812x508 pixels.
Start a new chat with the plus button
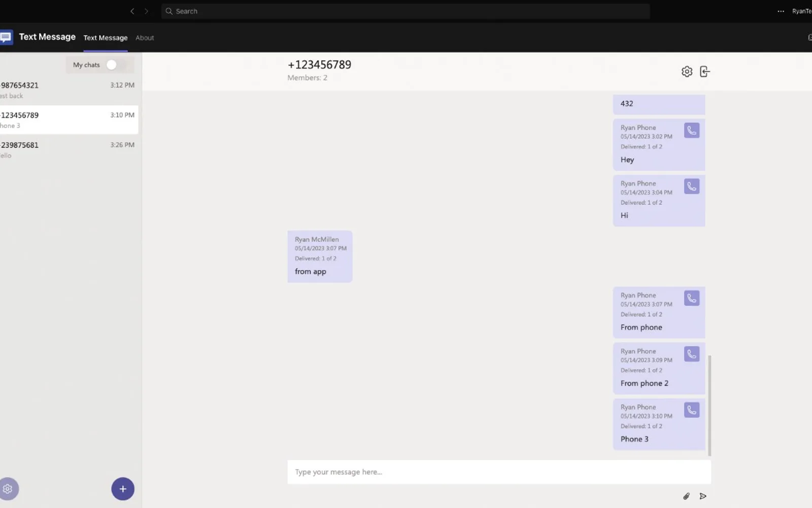[123, 489]
